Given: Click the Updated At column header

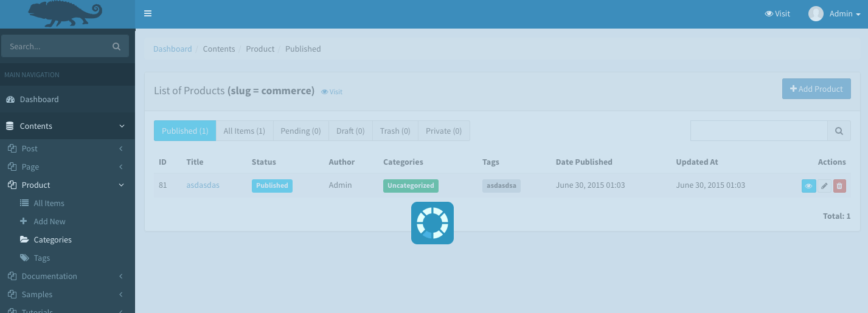Looking at the screenshot, I should [x=697, y=162].
